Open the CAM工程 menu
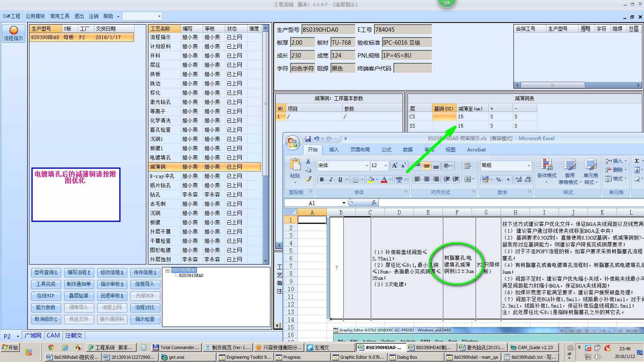The width and height of the screenshot is (644, 362). click(12, 16)
